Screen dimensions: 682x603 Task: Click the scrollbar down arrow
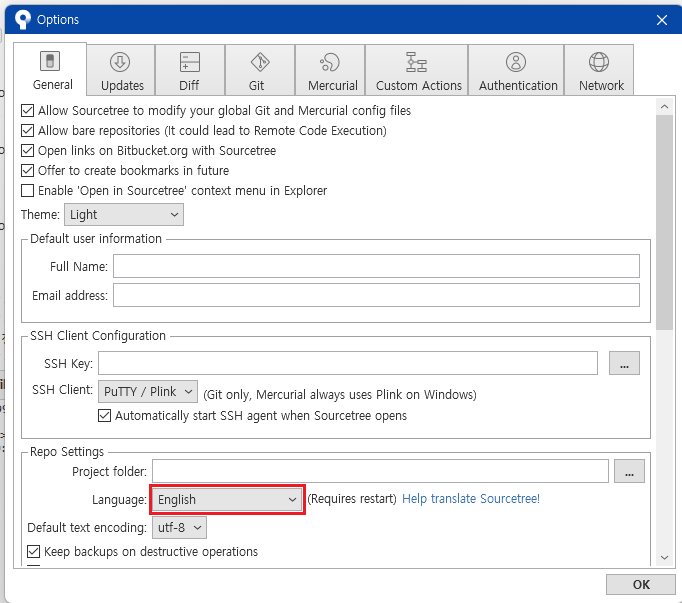click(x=664, y=557)
